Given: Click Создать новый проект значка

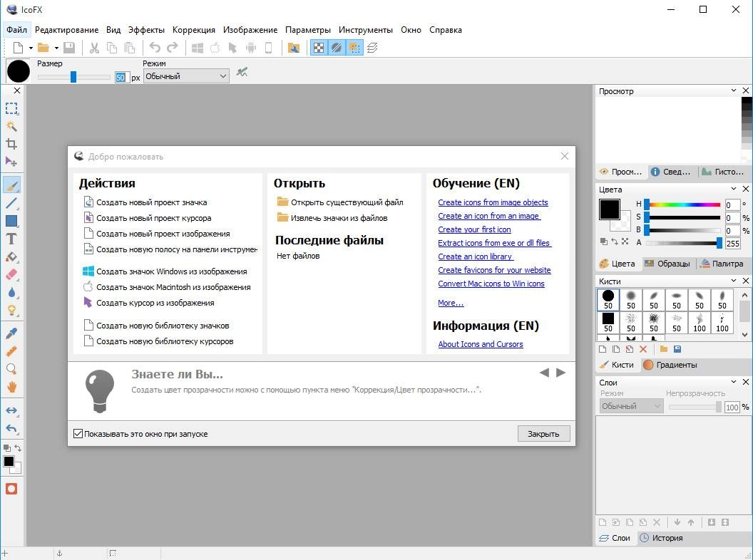Looking at the screenshot, I should (145, 202).
